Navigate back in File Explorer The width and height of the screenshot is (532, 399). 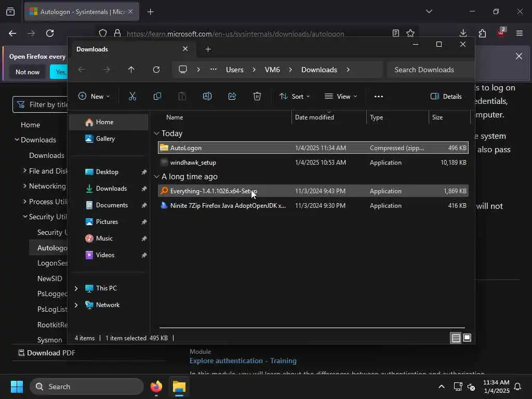click(x=82, y=70)
